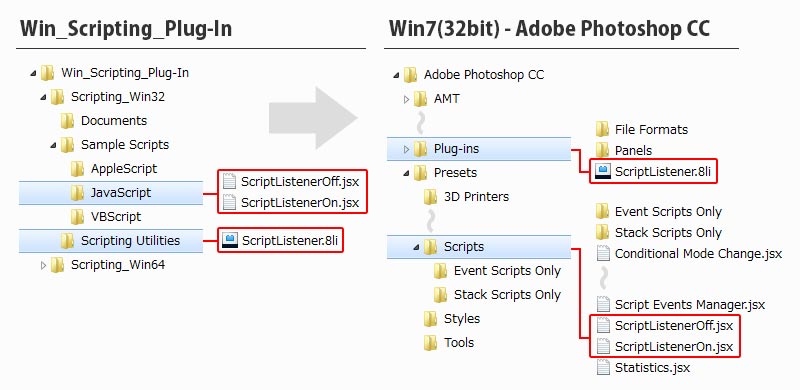Screen dimensions: 800x390
Task: Click the File Formats folder icon
Action: [x=603, y=130]
